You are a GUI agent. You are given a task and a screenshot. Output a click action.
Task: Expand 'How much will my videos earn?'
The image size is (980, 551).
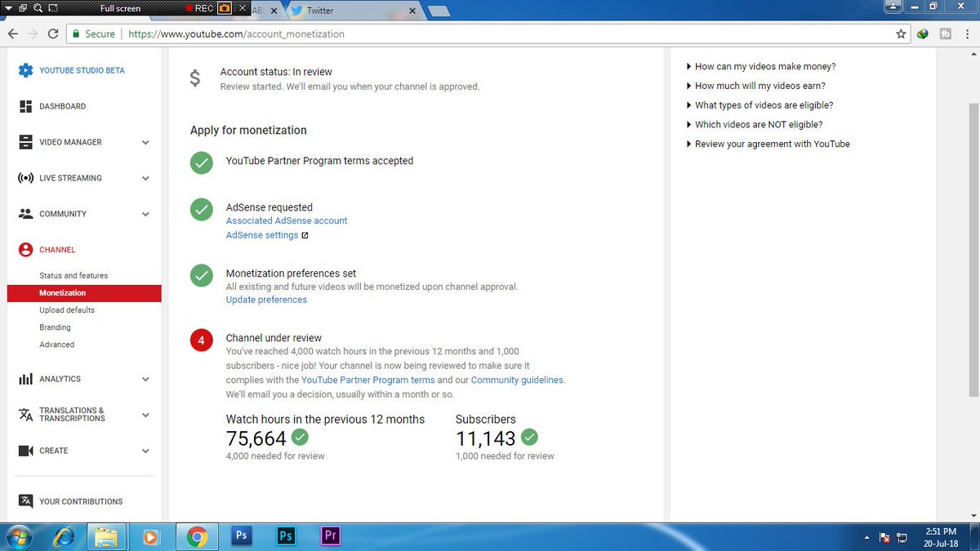[756, 86]
